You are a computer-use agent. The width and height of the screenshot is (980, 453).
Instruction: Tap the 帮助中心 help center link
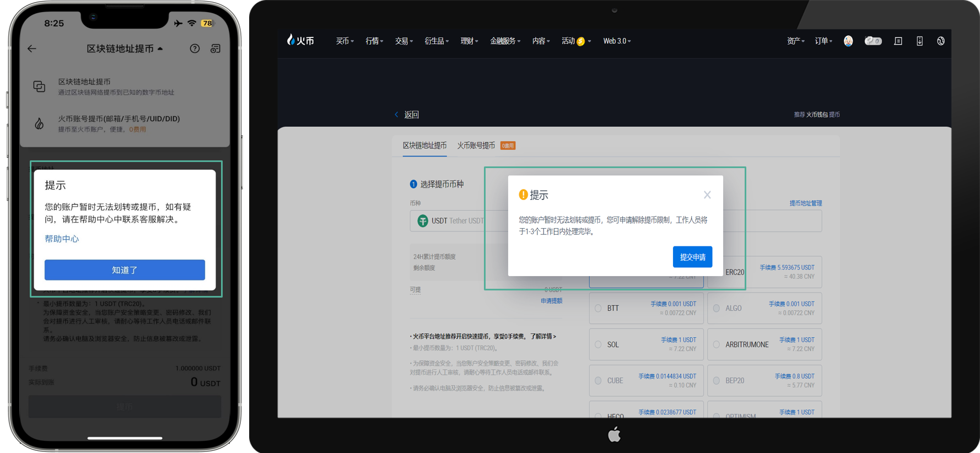62,239
